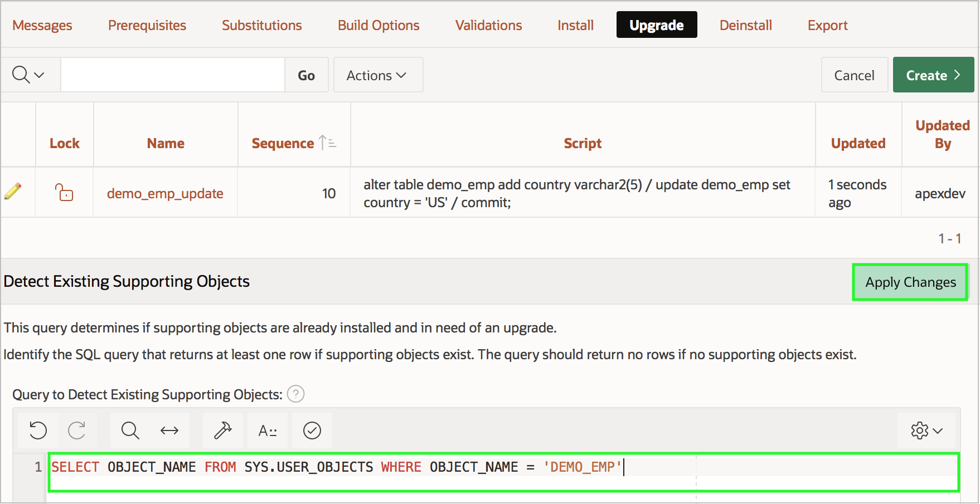
Task: Toggle the lock icon for demo_emp_update
Action: tap(64, 192)
